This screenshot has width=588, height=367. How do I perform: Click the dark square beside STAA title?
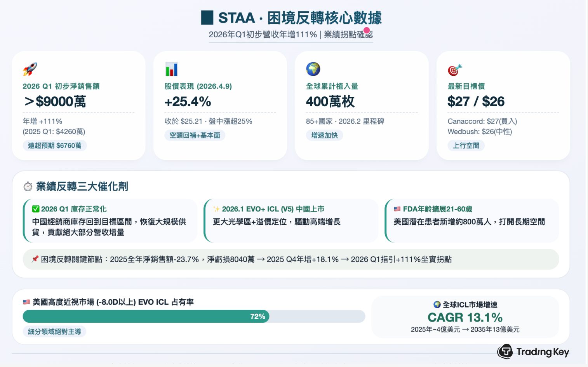(x=207, y=18)
